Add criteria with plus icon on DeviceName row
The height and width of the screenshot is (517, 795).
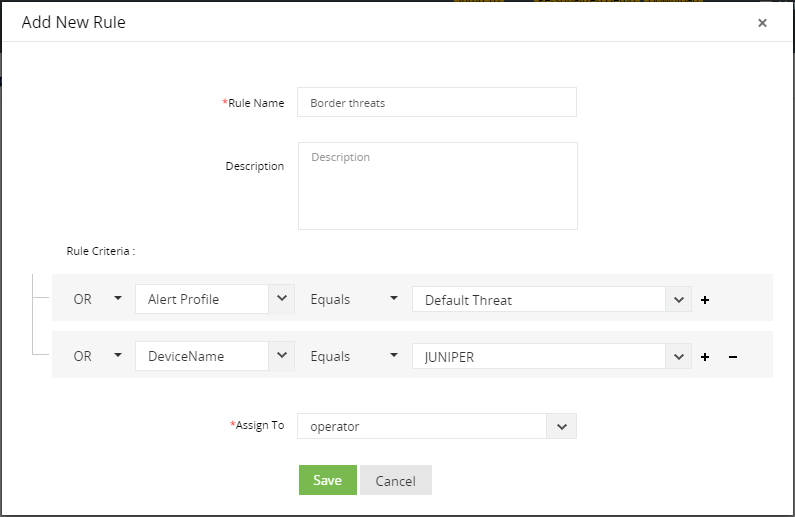click(x=705, y=357)
